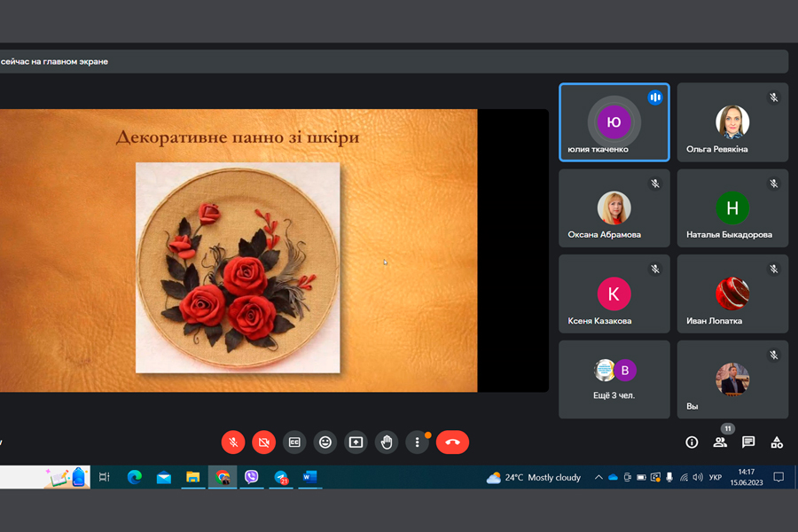
Task: Raise your hand in the meeting
Action: pyautogui.click(x=387, y=442)
